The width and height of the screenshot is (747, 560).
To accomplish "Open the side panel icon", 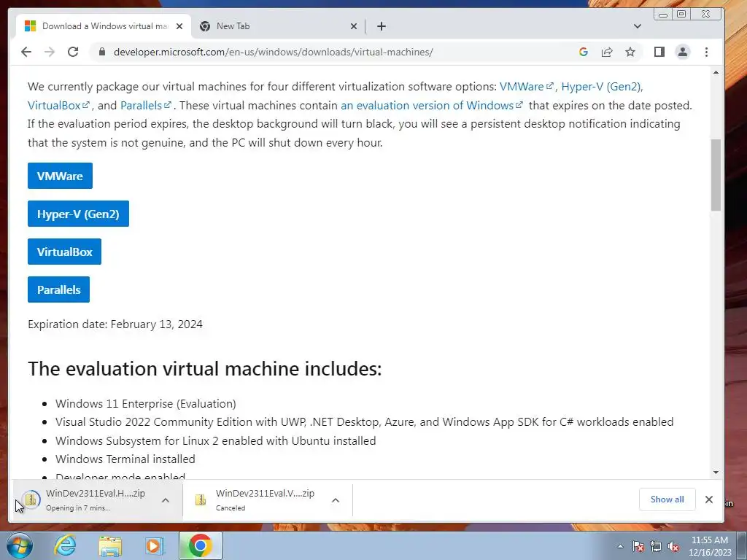I will pos(659,52).
